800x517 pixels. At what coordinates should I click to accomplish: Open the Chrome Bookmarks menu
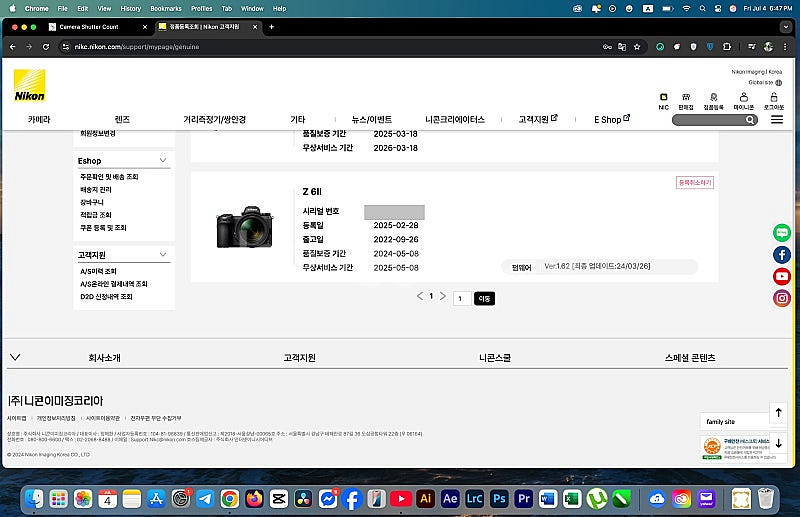point(166,9)
